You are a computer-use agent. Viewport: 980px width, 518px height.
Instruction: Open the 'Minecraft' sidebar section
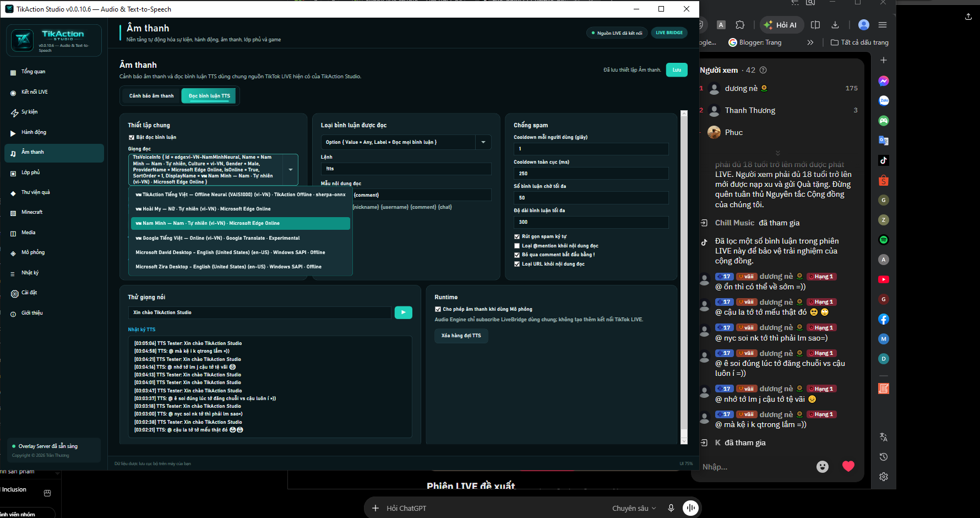[x=54, y=212]
